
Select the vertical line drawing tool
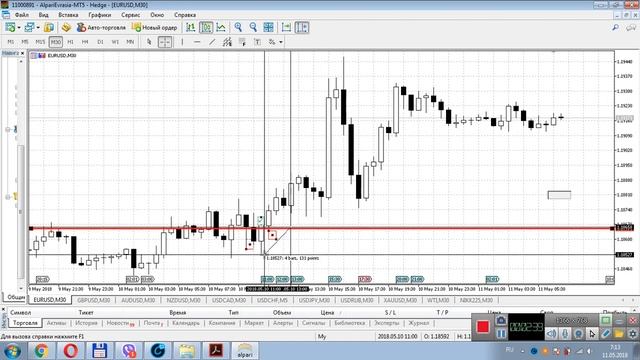182,42
